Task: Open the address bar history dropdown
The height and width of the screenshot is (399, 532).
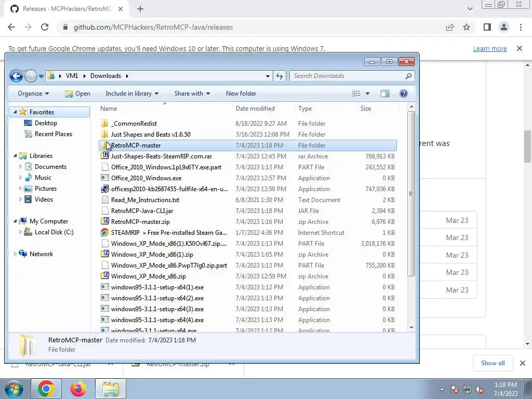Action: pyautogui.click(x=268, y=76)
